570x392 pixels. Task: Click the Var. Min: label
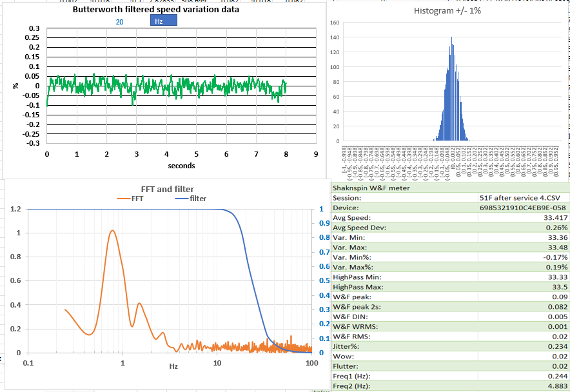click(x=349, y=237)
